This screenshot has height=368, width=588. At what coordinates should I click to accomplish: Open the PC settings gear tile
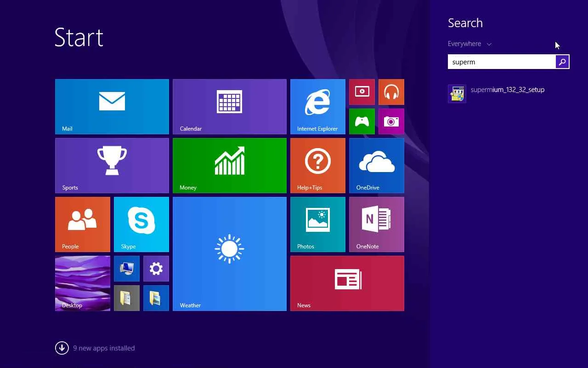156,269
